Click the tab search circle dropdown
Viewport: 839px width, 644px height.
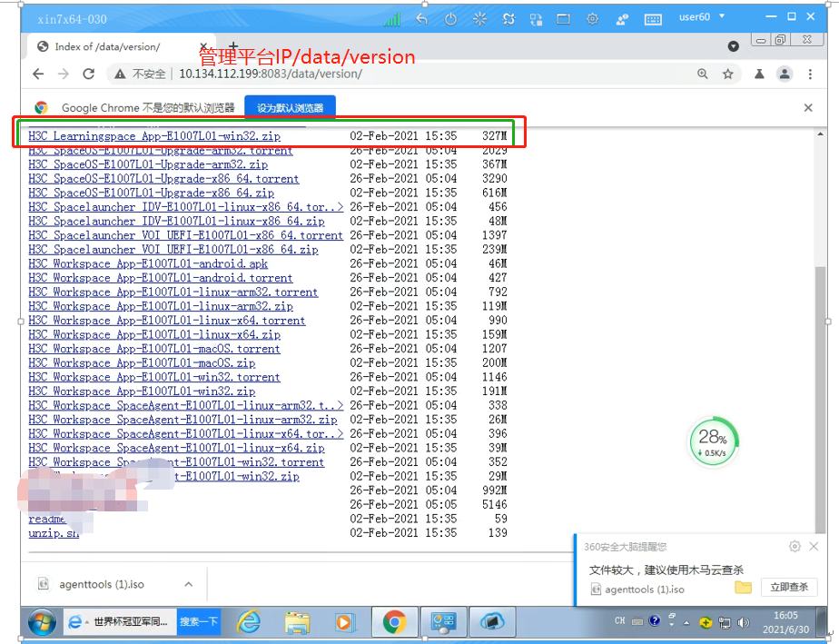[734, 46]
